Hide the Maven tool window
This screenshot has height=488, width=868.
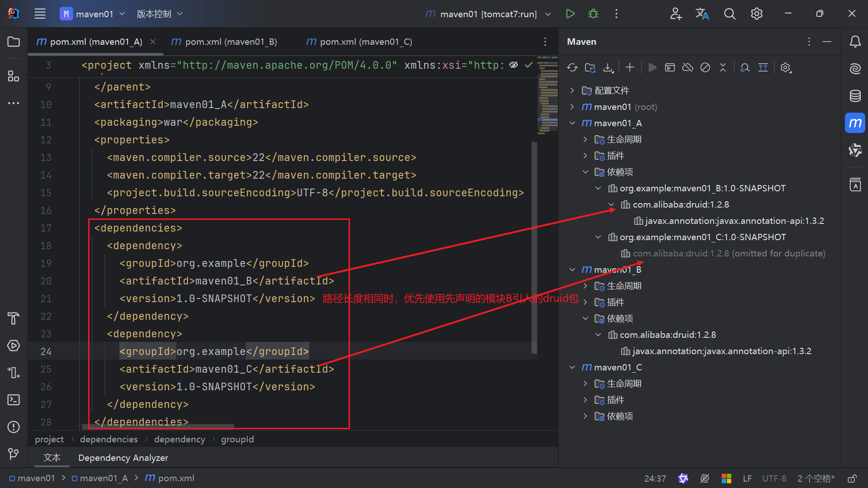click(827, 42)
